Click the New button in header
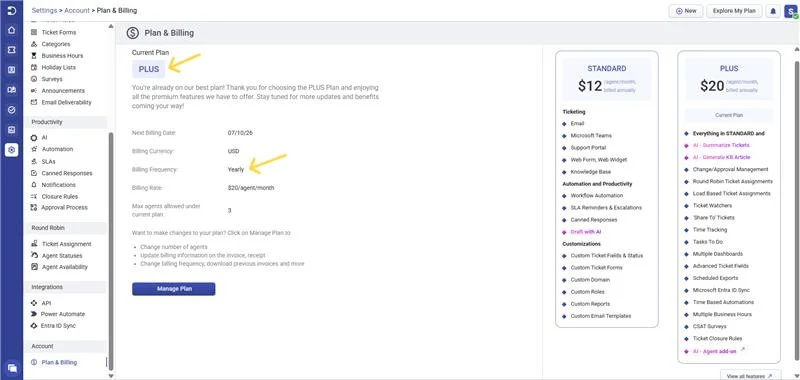Screen dimensions: 800x380 coord(686,11)
